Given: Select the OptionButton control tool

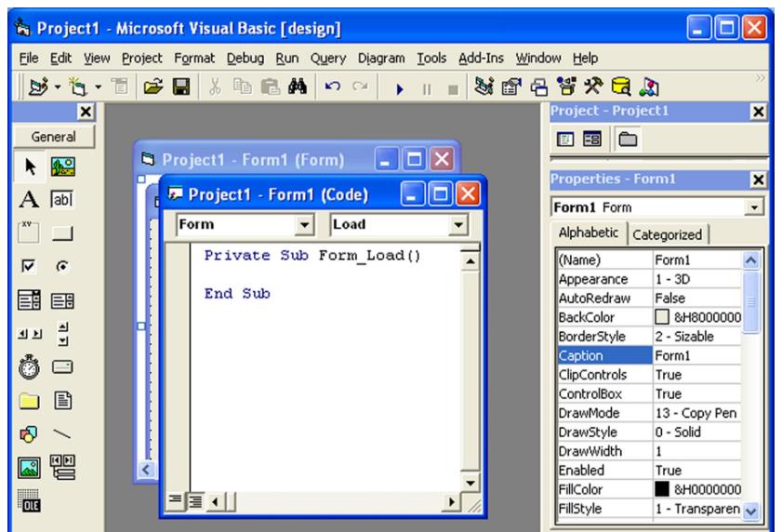Looking at the screenshot, I should pos(63,267).
